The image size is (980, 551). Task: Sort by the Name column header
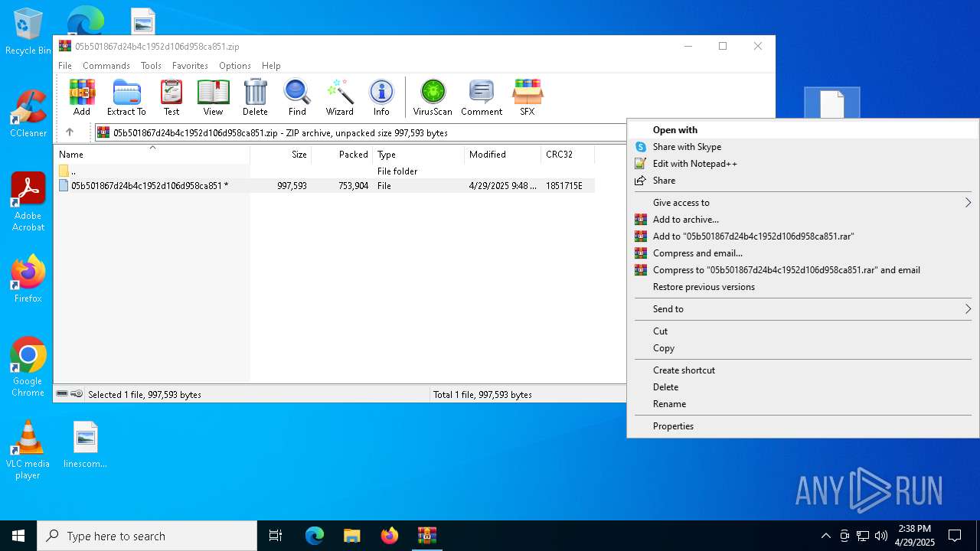[152, 155]
